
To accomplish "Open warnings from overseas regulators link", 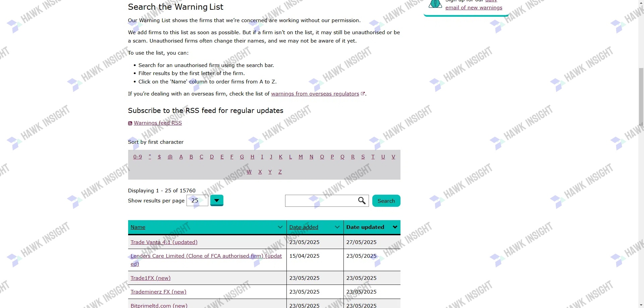I will click(x=315, y=94).
